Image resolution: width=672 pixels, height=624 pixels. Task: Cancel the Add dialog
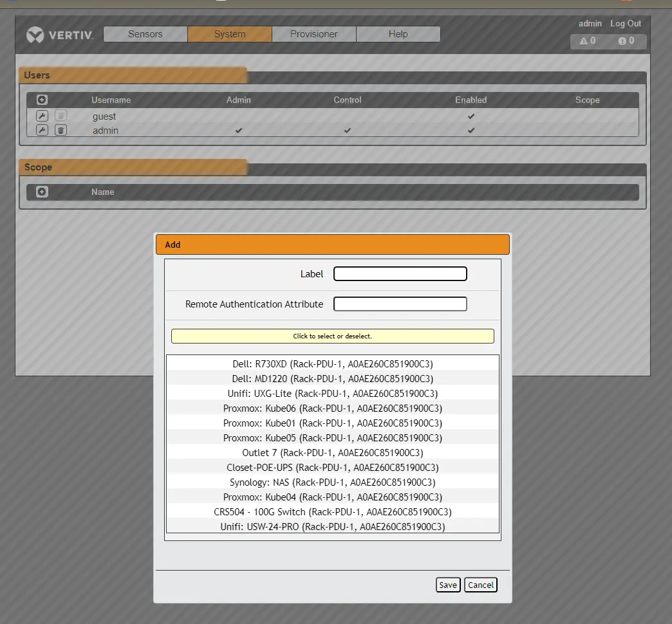coord(481,585)
